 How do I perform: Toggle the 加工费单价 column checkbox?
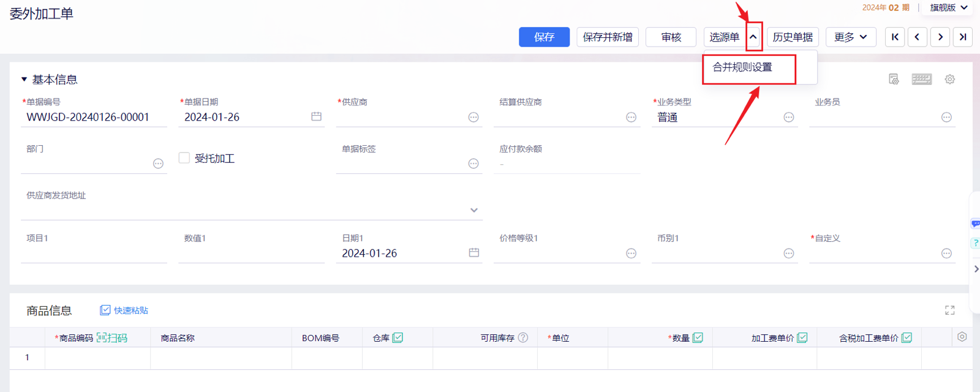(802, 337)
